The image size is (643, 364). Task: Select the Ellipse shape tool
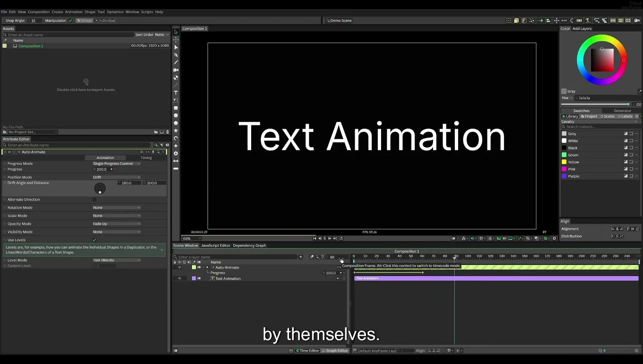click(x=176, y=115)
